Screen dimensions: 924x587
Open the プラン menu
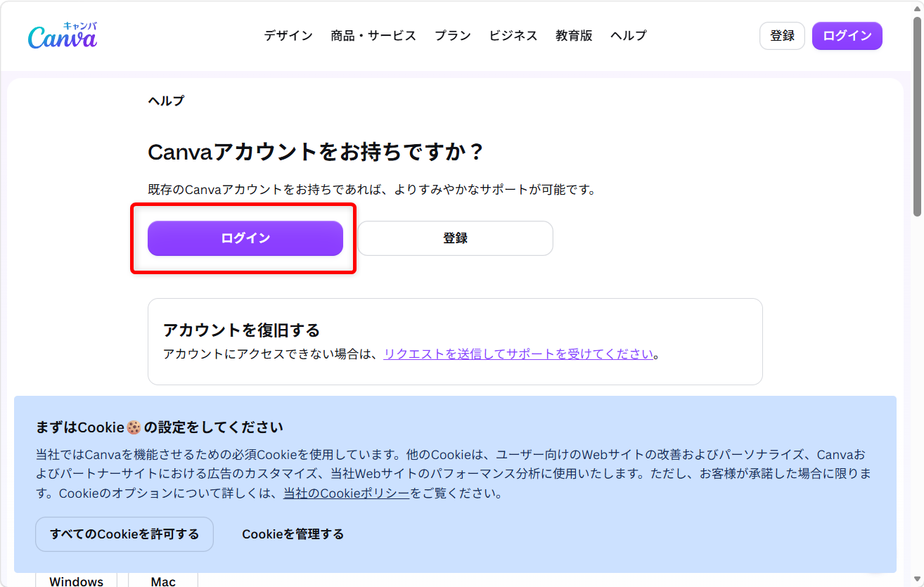click(x=453, y=36)
